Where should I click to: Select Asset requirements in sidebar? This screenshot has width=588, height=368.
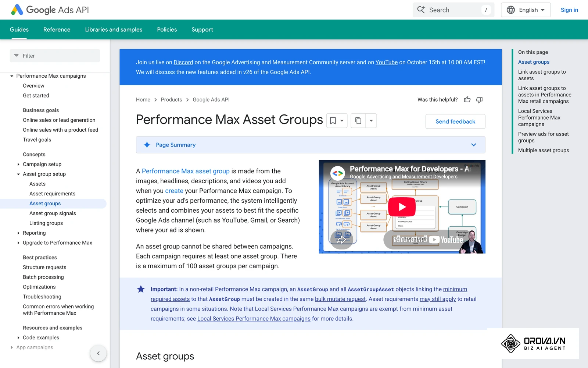pos(52,194)
